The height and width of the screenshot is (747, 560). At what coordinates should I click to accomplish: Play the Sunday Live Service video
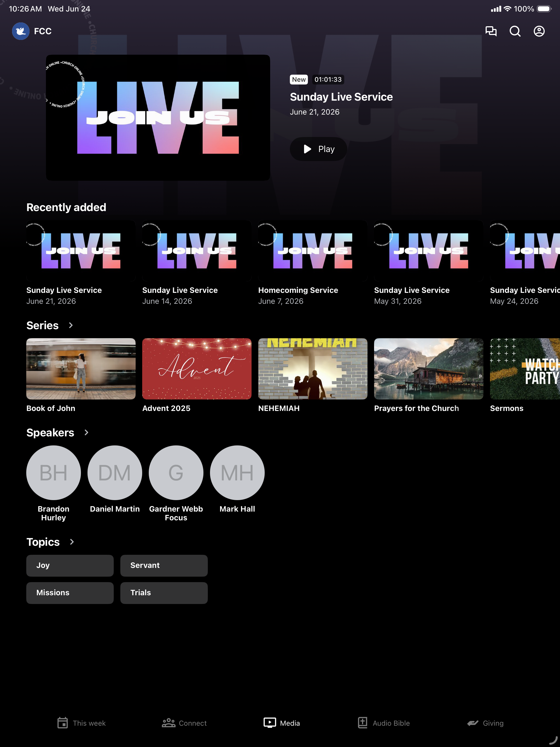tap(318, 149)
